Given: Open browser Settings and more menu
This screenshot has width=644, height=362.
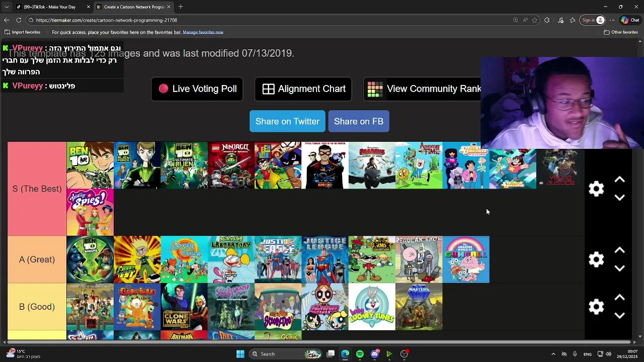Looking at the screenshot, I should click(612, 20).
